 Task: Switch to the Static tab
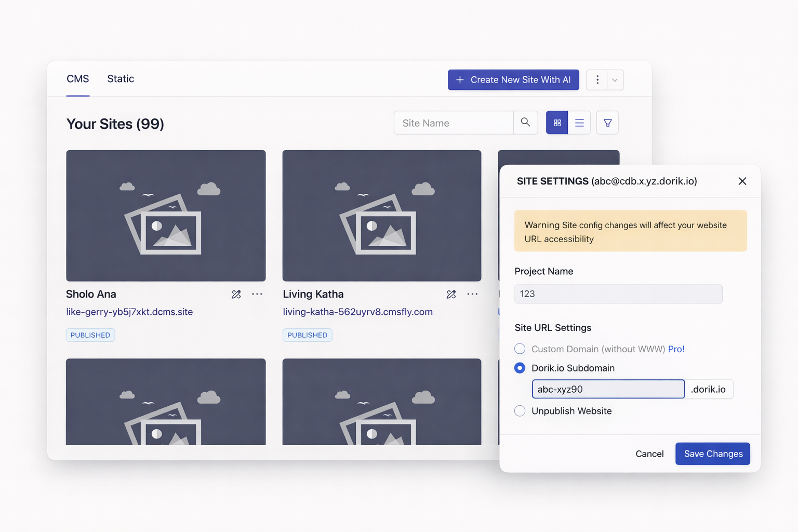point(121,79)
